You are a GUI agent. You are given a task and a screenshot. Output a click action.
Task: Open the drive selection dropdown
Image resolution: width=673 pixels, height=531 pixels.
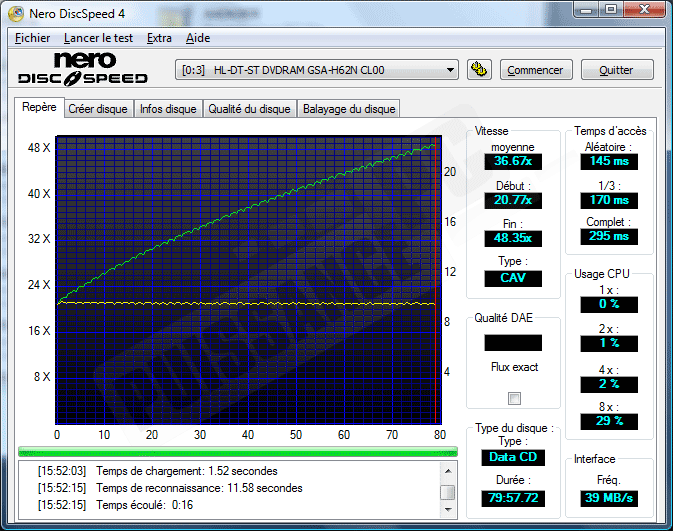pyautogui.click(x=449, y=70)
